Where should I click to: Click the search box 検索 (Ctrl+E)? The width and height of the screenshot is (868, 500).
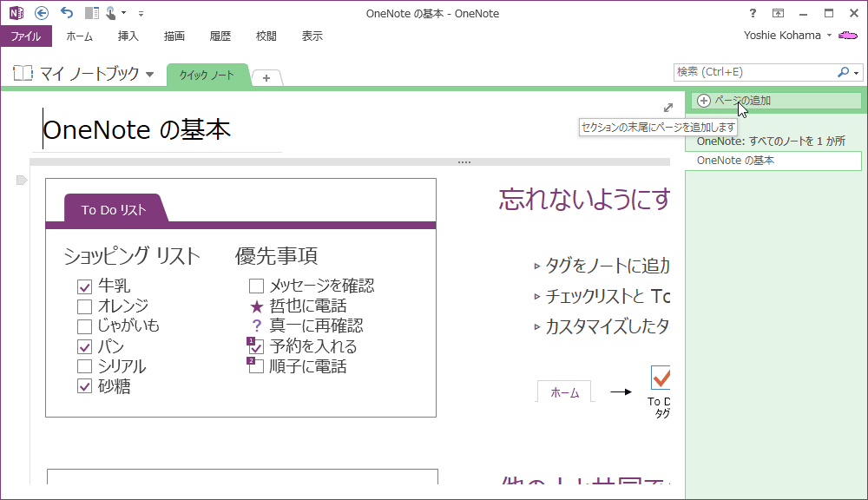coord(754,72)
